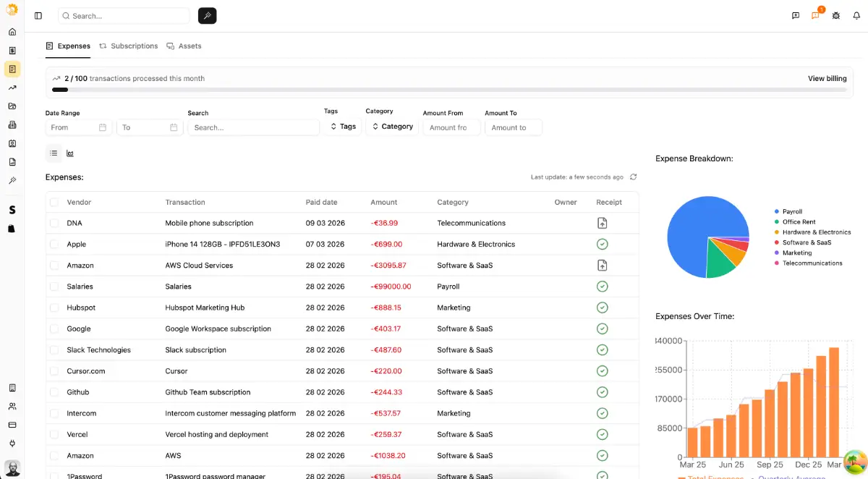Switch to chart view icon
This screenshot has height=479, width=868.
coord(70,153)
